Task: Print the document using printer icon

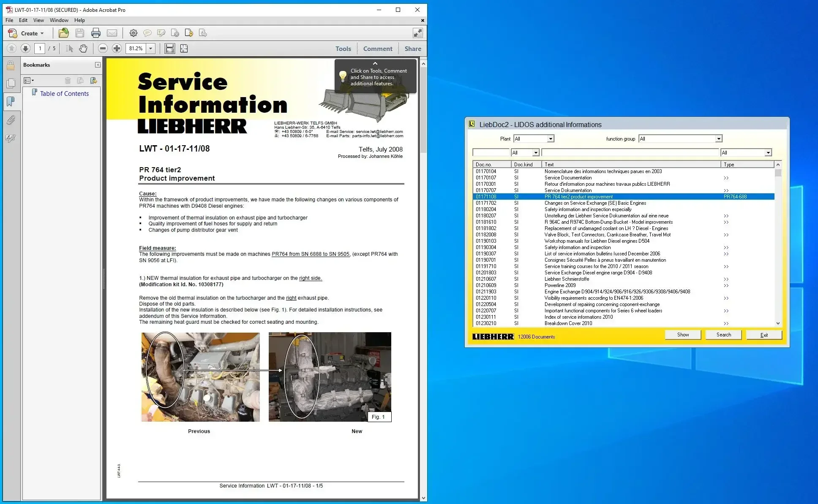Action: (x=96, y=33)
